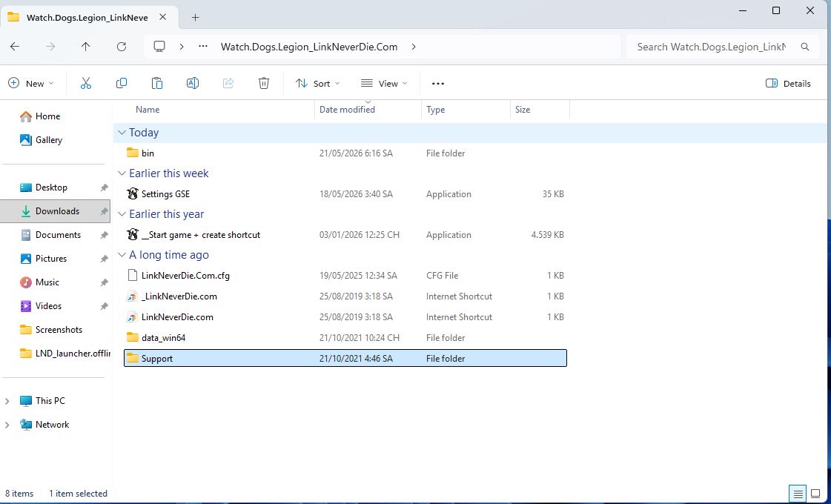Click the monitor icon in address bar
The image size is (831, 504).
tap(159, 47)
